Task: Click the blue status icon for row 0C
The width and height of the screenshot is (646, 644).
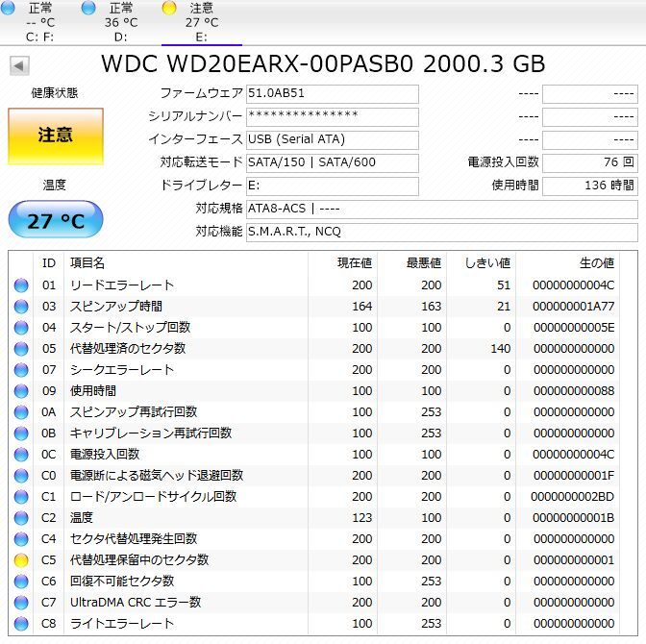Action: [x=21, y=455]
